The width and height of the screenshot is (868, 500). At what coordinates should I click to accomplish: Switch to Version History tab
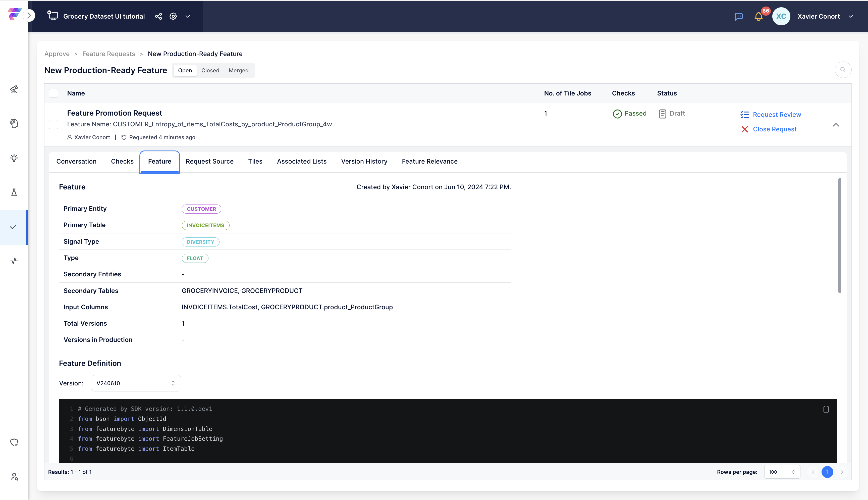[364, 161]
